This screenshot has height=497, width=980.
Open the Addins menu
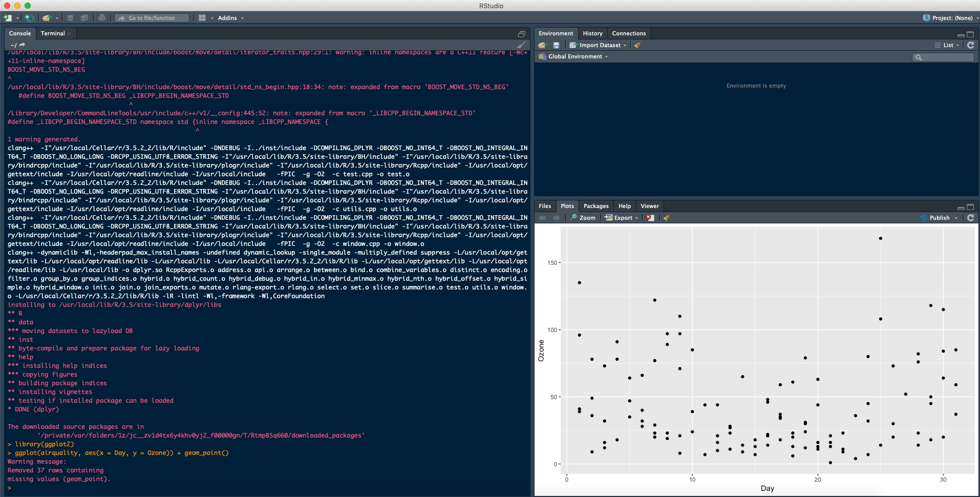tap(230, 18)
